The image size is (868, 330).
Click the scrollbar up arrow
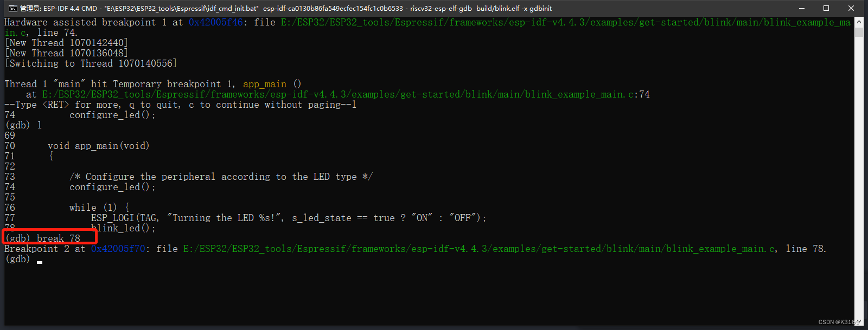[859, 22]
